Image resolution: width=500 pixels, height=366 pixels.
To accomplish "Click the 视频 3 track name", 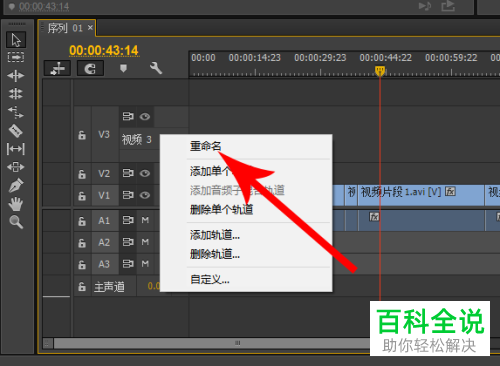I will (x=137, y=139).
